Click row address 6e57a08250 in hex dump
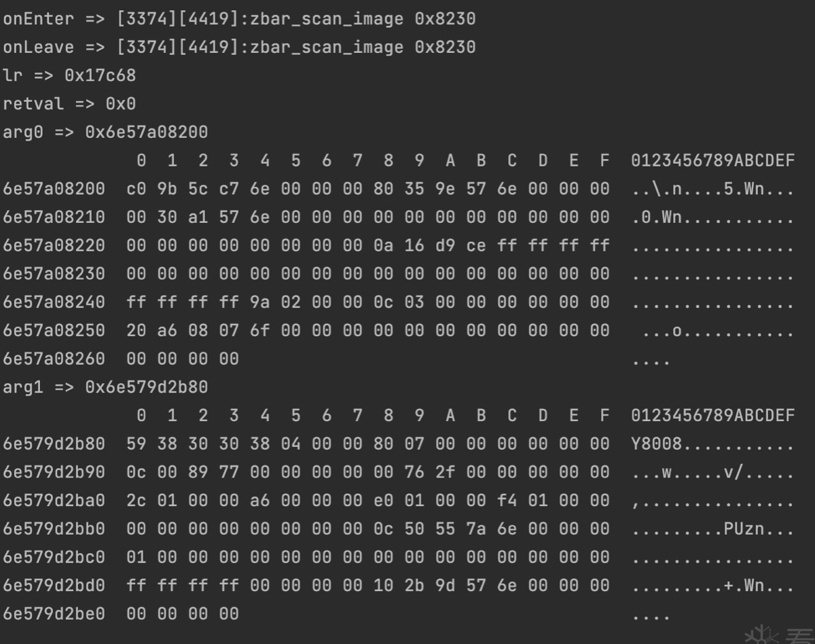Viewport: 815px width, 644px height. click(54, 331)
